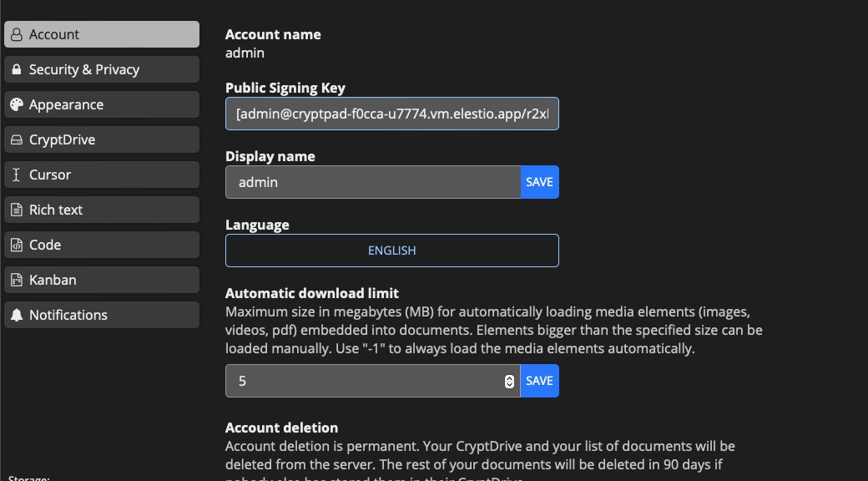Viewport: 868px width, 481px height.
Task: Open Code settings via the code icon
Action: [17, 245]
